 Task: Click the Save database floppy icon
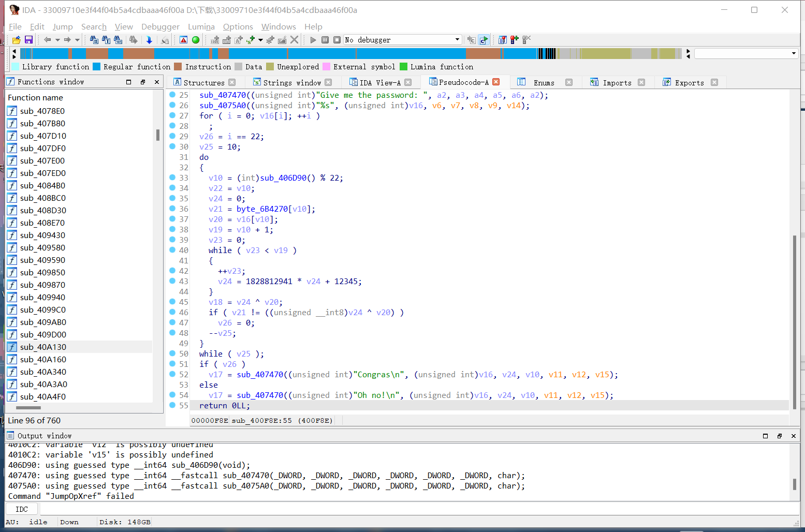coord(28,40)
